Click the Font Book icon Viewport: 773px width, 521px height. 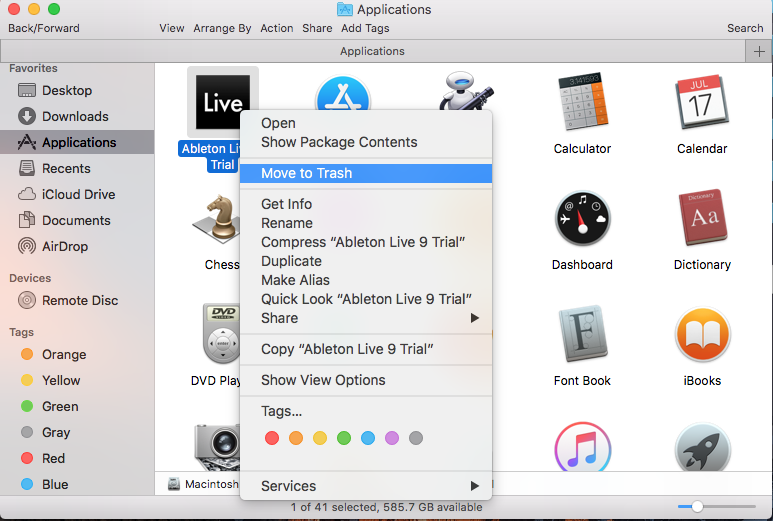(582, 336)
